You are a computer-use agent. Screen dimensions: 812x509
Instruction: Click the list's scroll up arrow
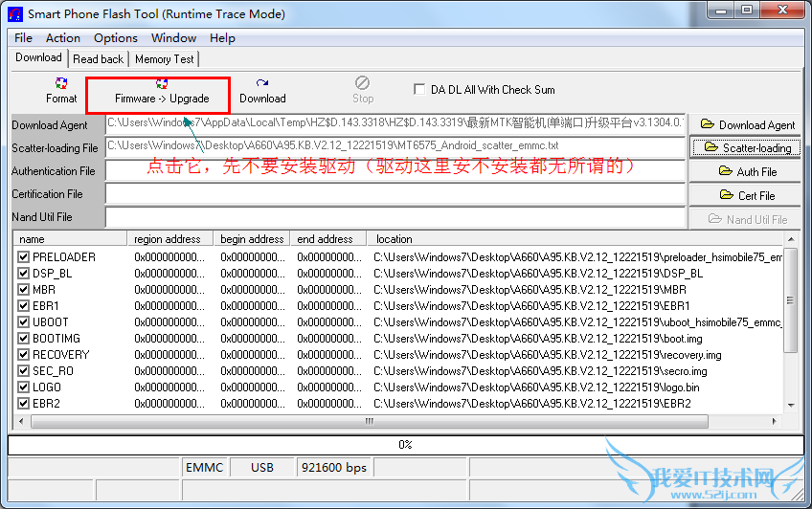click(x=791, y=239)
